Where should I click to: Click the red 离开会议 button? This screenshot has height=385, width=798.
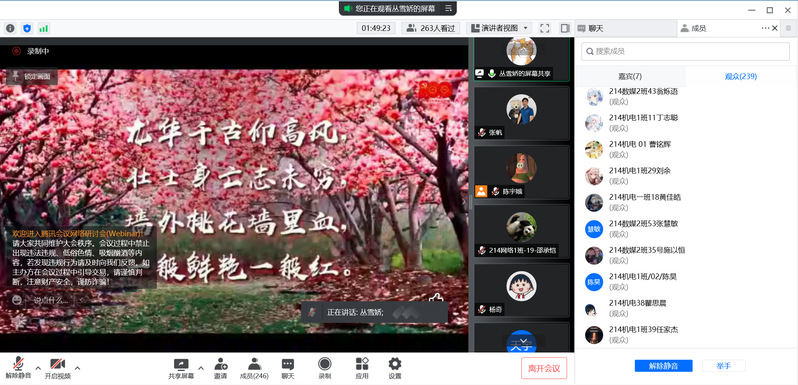coord(544,368)
